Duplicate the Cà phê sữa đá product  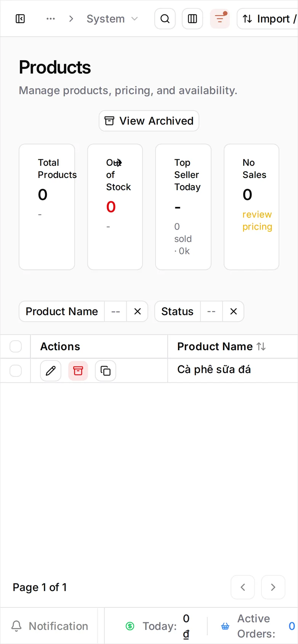pos(106,371)
